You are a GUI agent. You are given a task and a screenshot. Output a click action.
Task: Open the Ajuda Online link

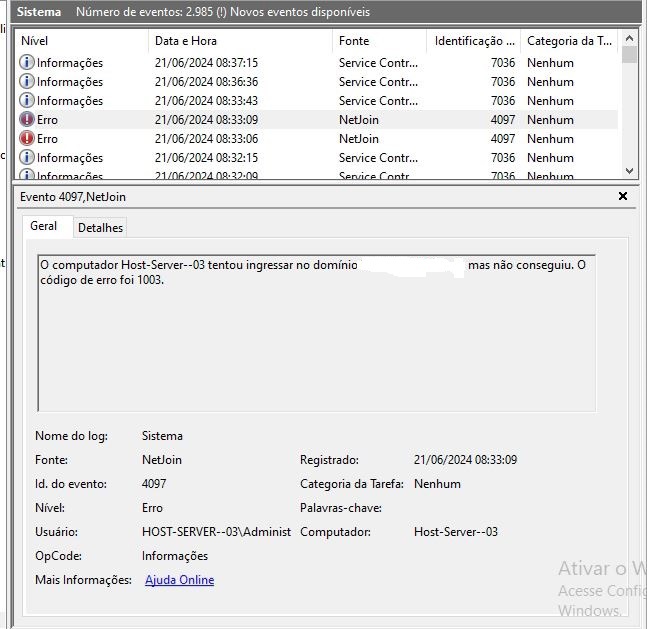(x=179, y=580)
